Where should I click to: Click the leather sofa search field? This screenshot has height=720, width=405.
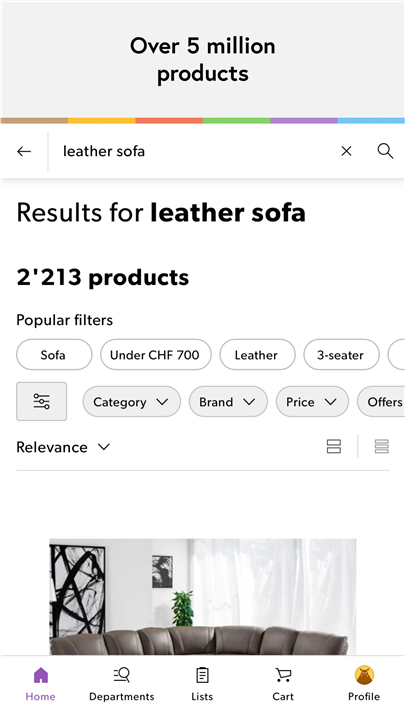coord(195,151)
